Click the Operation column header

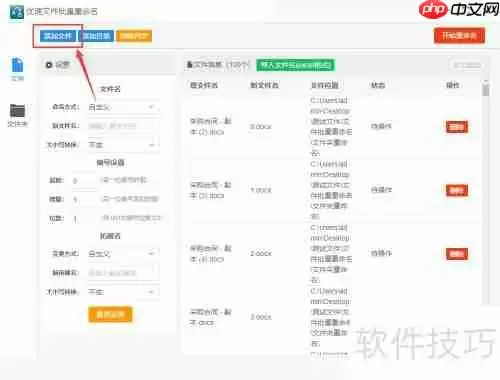453,85
